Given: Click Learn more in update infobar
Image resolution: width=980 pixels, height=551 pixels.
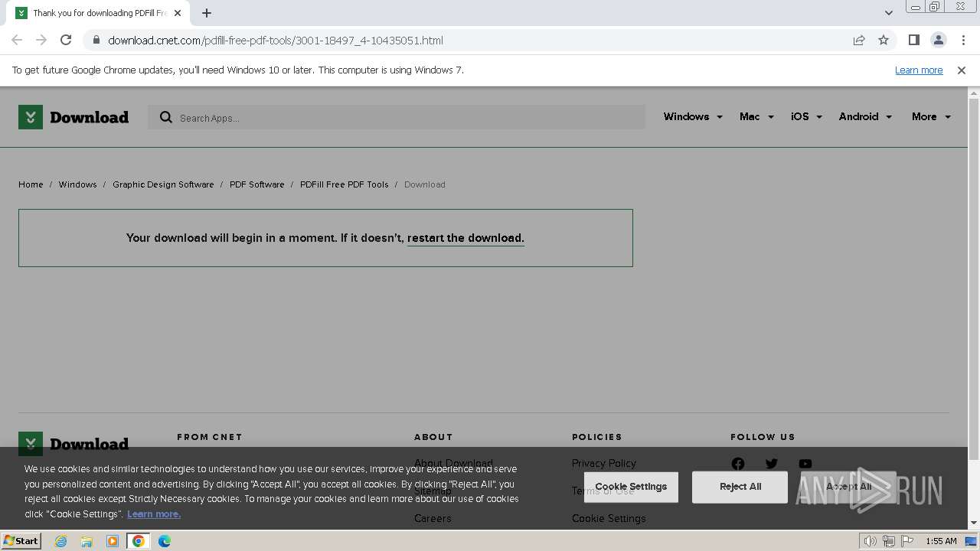Looking at the screenshot, I should coord(919,70).
